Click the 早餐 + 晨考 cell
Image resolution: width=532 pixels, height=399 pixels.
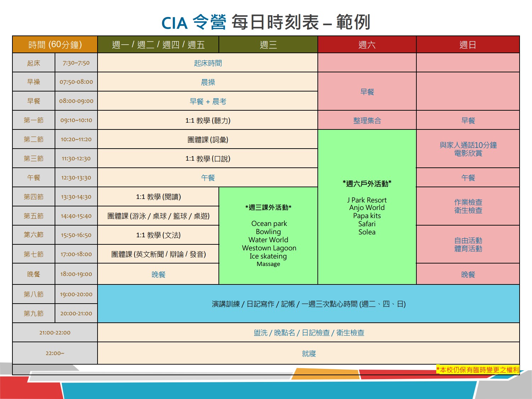(208, 101)
